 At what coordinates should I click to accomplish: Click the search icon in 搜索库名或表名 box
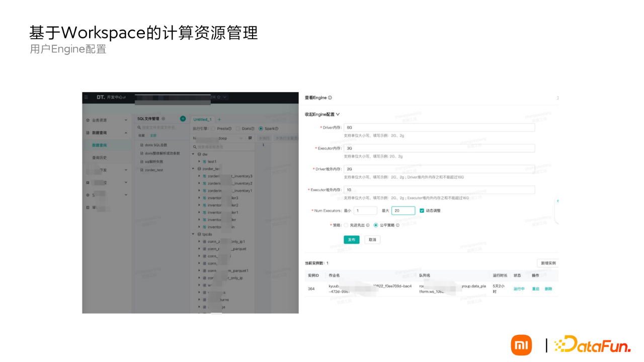click(195, 147)
